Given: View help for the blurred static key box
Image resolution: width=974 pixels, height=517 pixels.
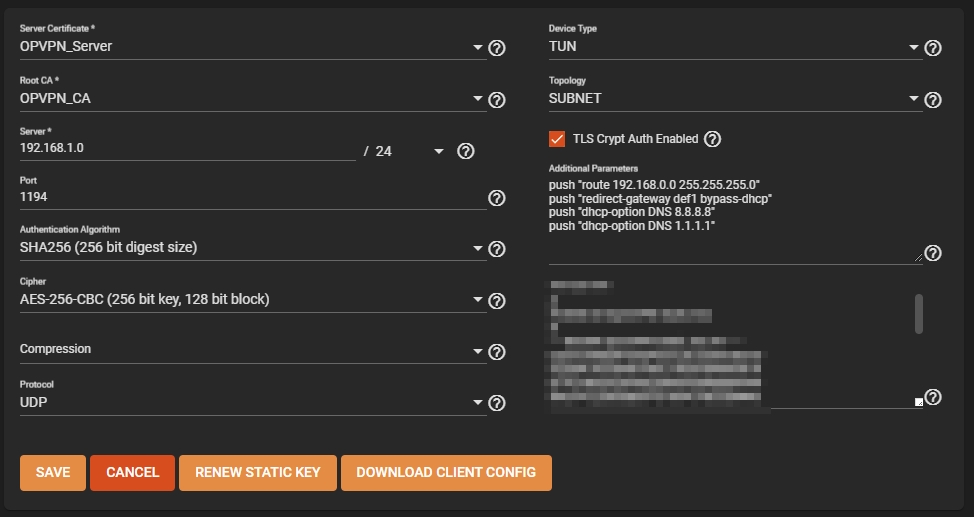Looking at the screenshot, I should [x=933, y=397].
